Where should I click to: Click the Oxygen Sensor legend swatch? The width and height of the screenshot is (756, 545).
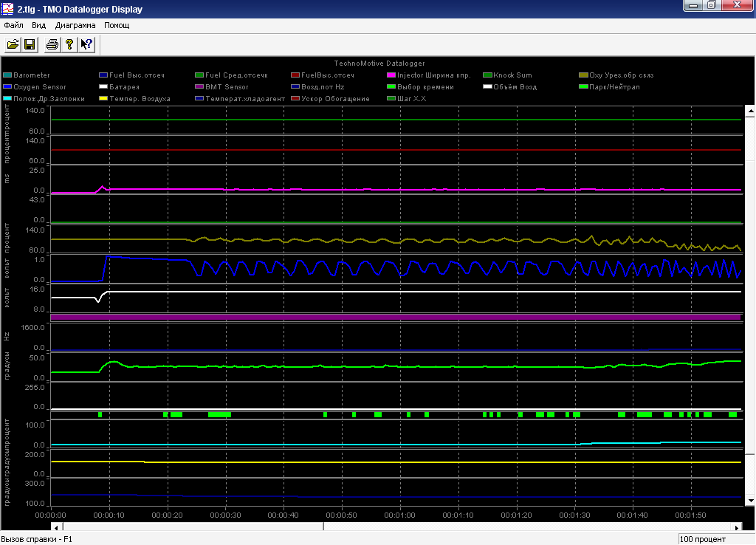pyautogui.click(x=7, y=87)
